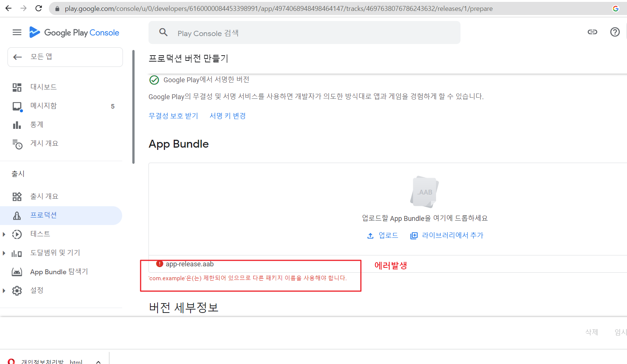Click the upload arrow icon
This screenshot has width=627, height=364.
pyautogui.click(x=370, y=236)
